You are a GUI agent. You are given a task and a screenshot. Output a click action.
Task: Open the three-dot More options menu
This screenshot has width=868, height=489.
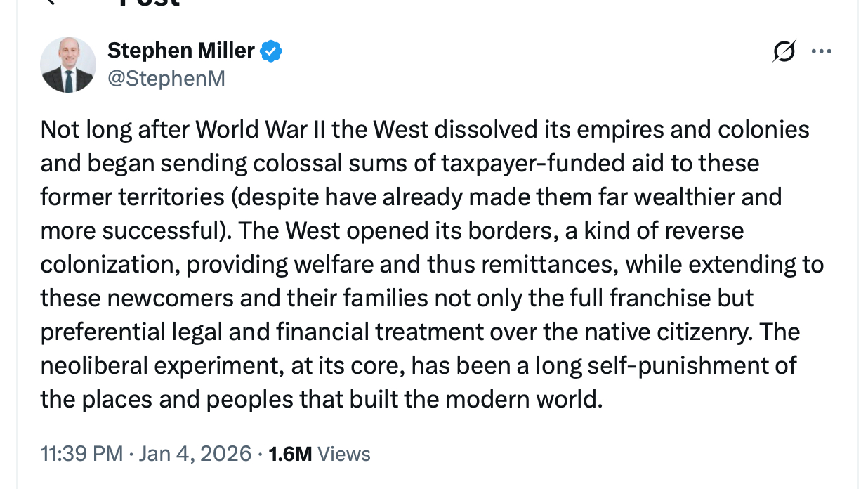(821, 51)
